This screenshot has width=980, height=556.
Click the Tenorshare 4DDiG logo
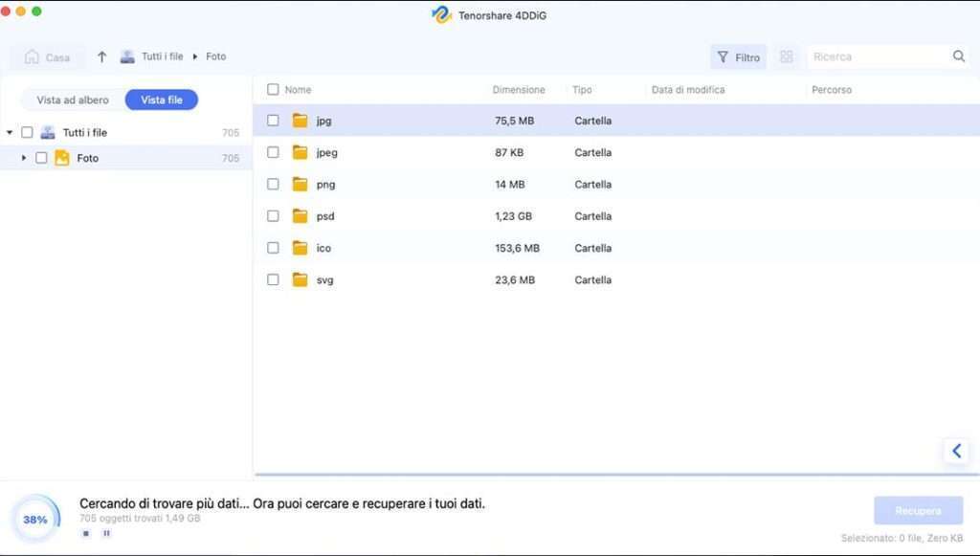(441, 15)
